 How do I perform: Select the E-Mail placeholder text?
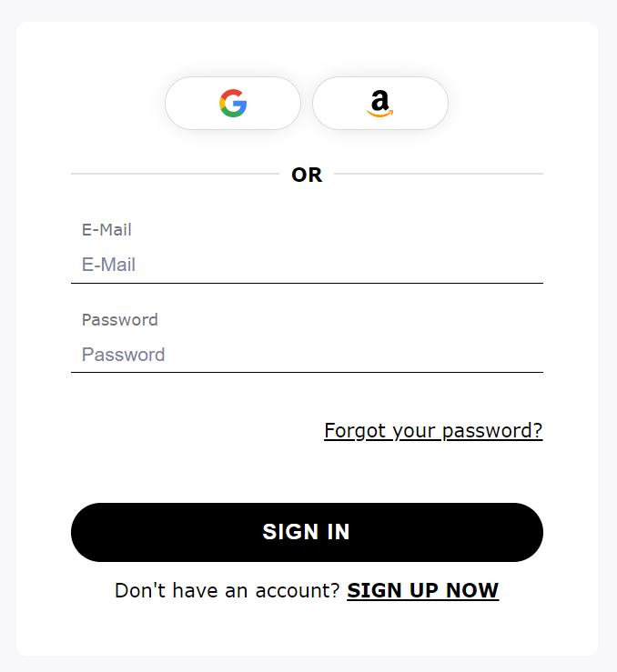pos(108,265)
